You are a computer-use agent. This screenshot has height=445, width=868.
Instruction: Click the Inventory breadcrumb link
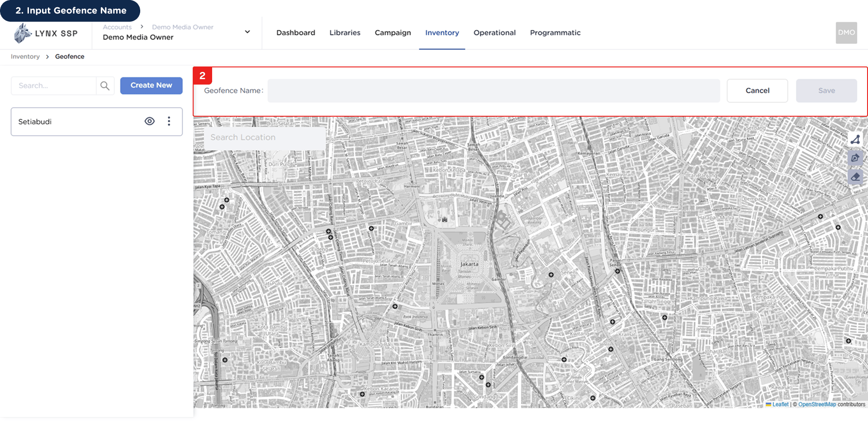point(25,57)
